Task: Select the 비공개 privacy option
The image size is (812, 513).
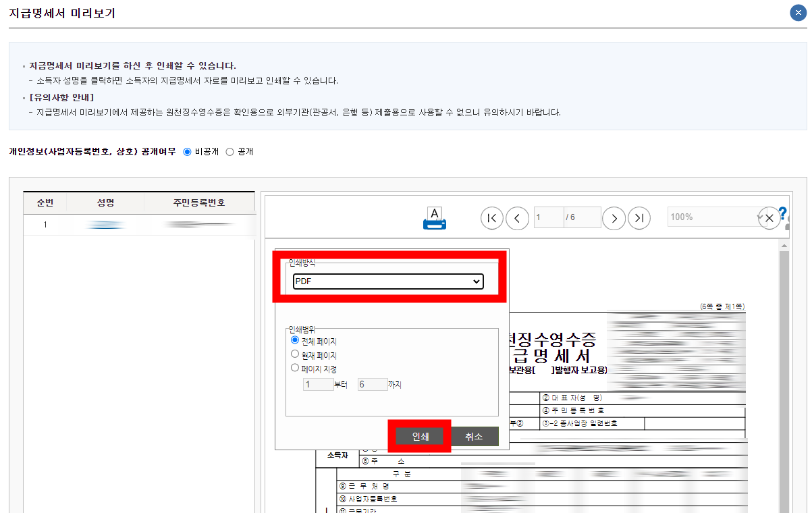Action: point(187,151)
